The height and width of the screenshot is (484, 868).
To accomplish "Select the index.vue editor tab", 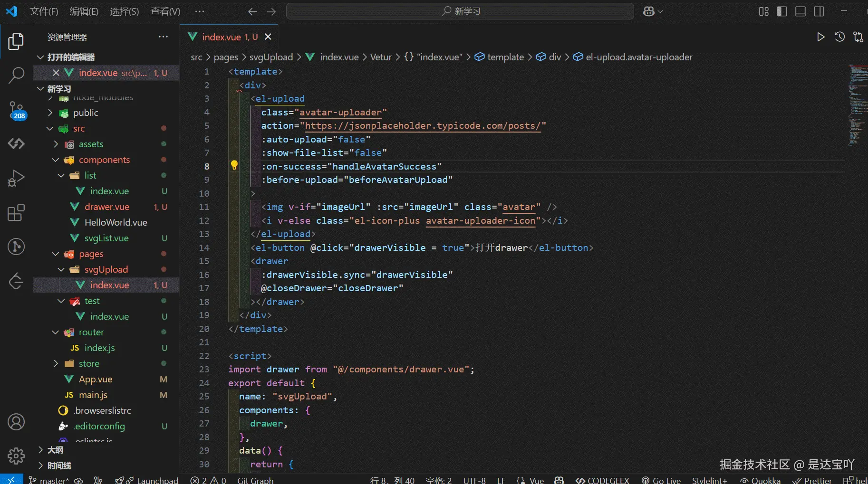I will pyautogui.click(x=222, y=37).
